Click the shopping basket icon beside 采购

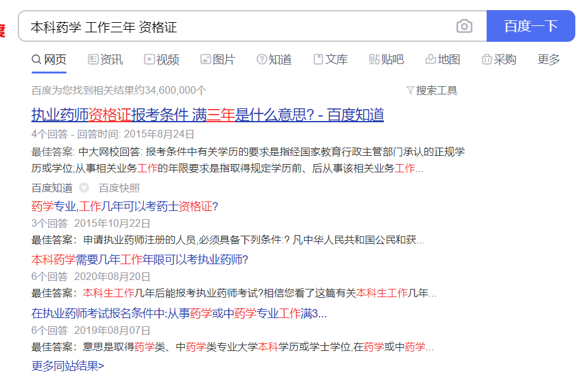tap(487, 59)
